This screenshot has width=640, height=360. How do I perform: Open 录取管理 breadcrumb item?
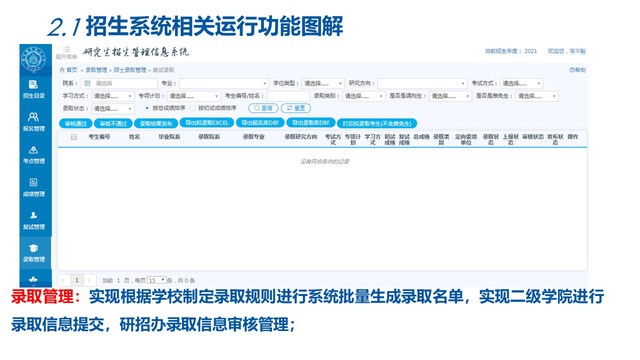point(96,70)
